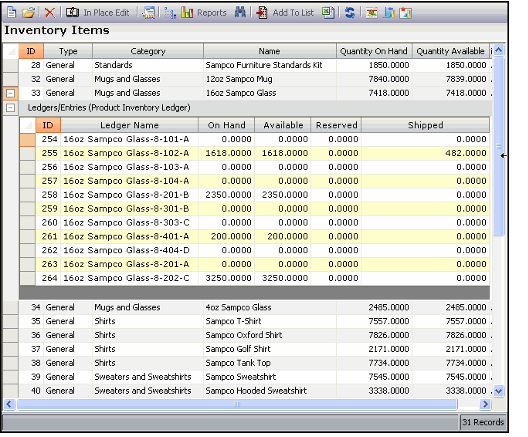Select 4oz Sampco Glass row
528x437 pixels.
pos(255,307)
